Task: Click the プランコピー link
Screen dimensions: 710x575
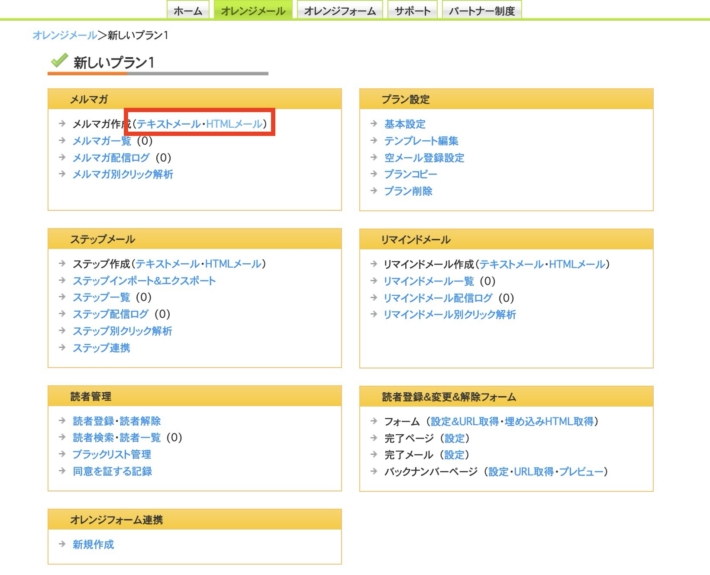Action: click(411, 174)
